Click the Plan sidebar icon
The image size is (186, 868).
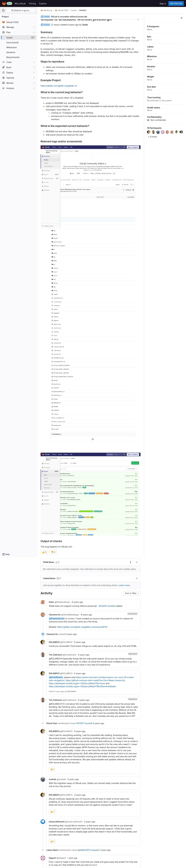[x=3, y=32]
